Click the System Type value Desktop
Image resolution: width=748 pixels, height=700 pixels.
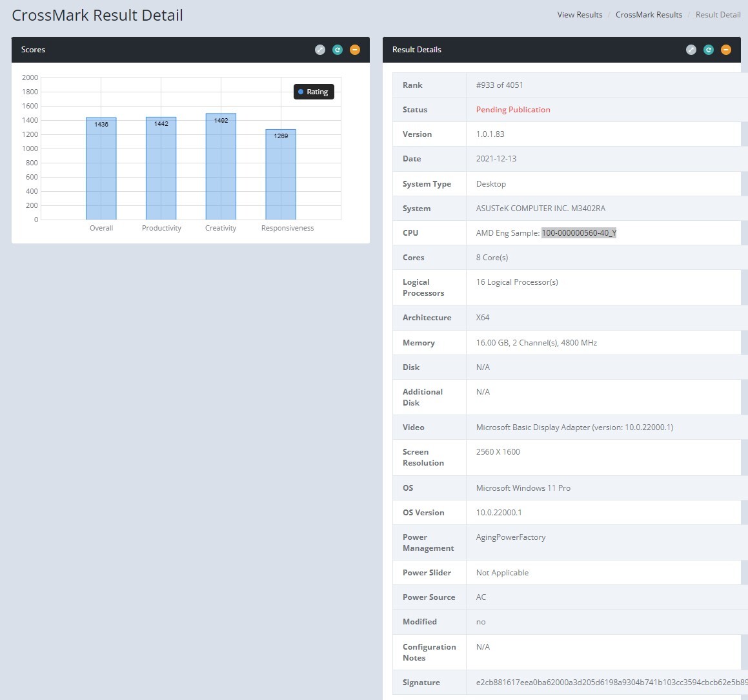coord(491,183)
